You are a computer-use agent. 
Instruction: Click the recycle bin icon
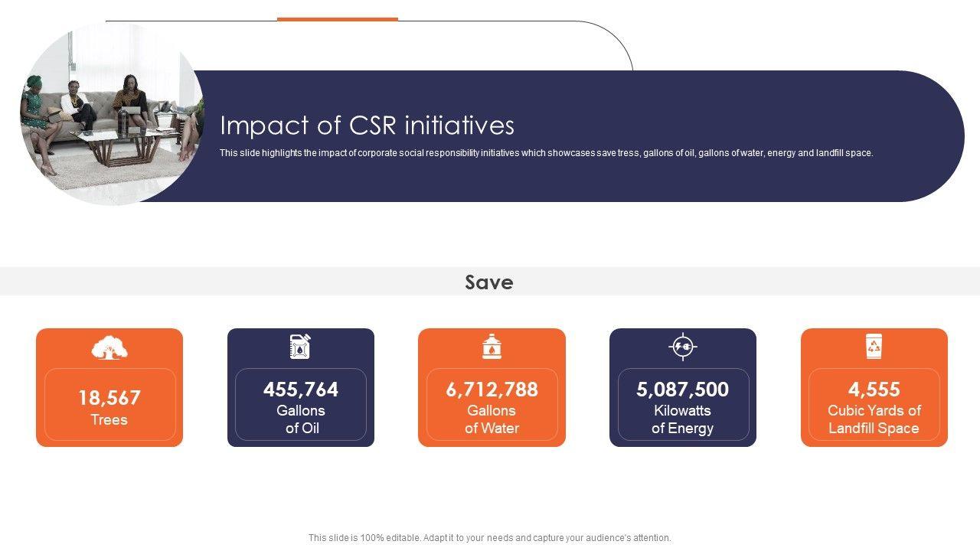874,347
